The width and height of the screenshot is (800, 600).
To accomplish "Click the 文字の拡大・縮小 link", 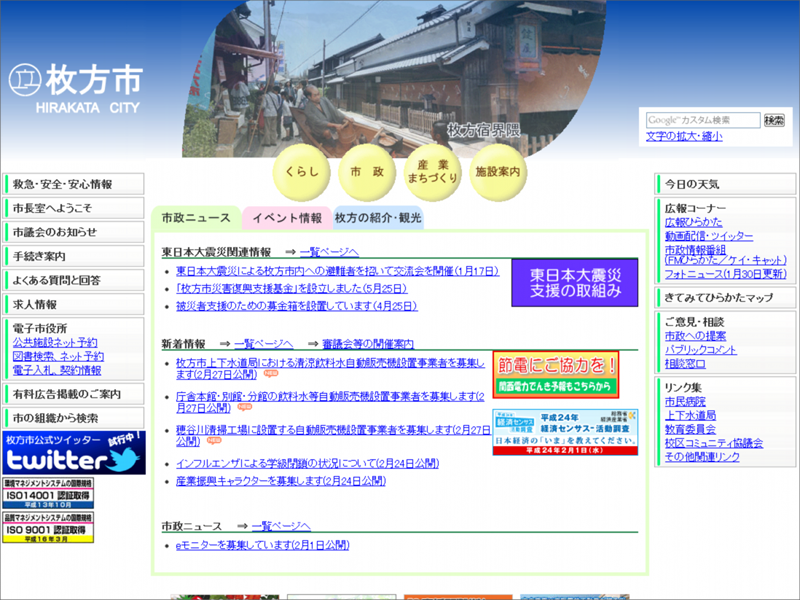I will pos(684,137).
